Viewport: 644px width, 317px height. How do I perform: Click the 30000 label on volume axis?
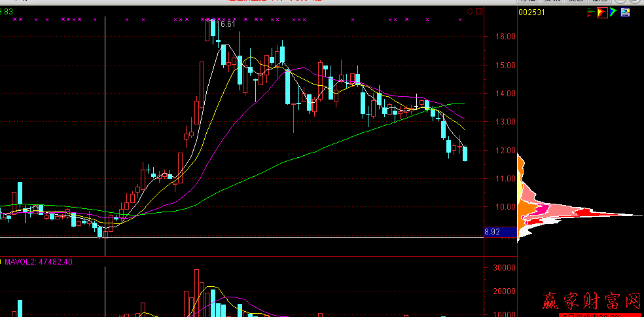tap(504, 268)
